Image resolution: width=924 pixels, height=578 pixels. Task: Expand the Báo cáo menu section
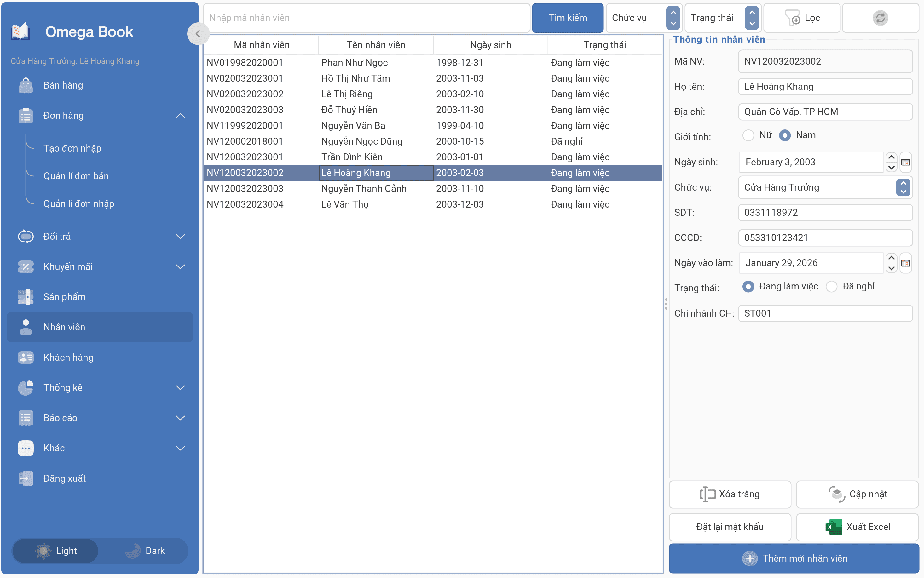181,418
